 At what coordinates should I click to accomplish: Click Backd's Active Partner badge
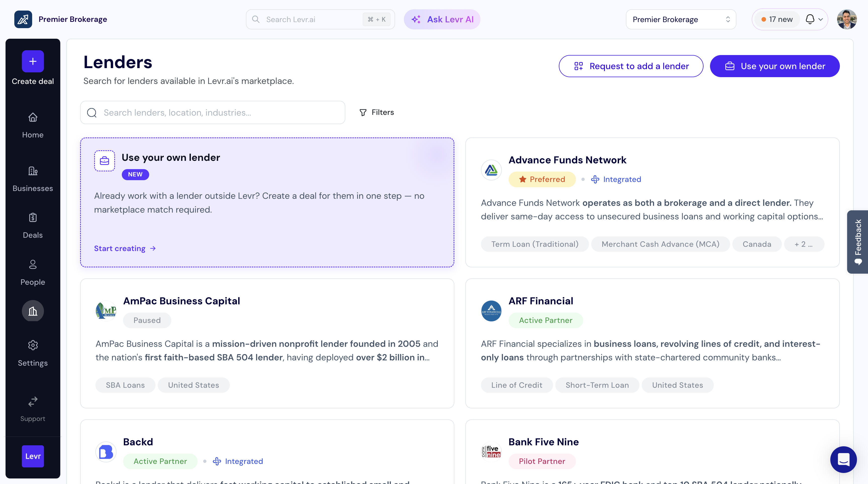tap(160, 461)
